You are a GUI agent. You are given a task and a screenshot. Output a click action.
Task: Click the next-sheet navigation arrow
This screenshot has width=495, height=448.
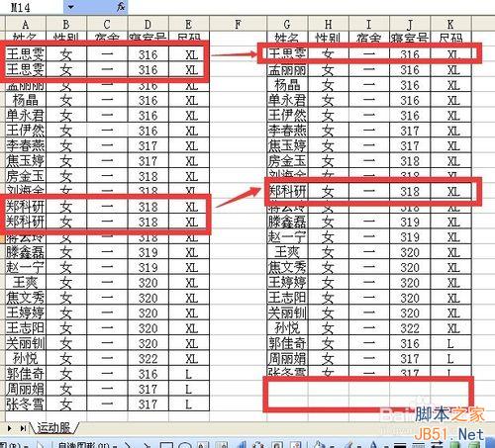click(10, 428)
